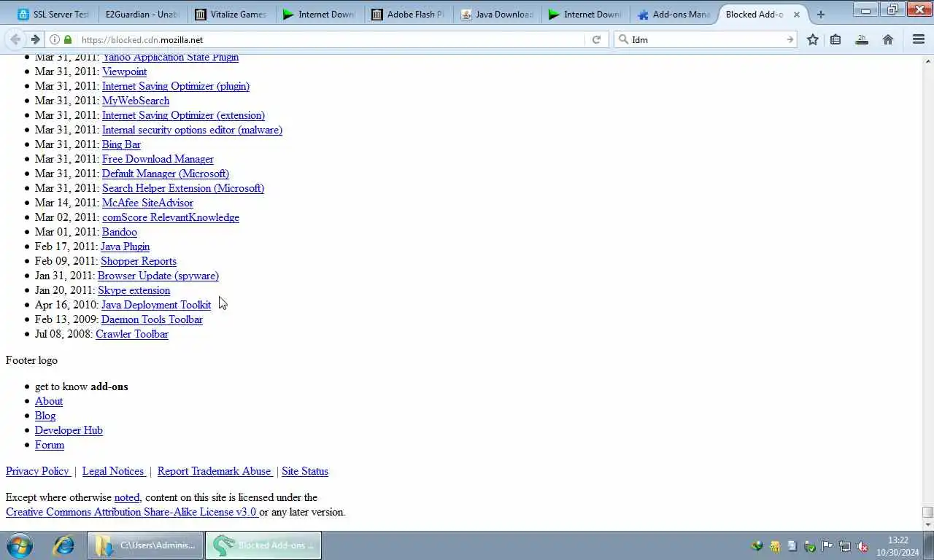Open the McAfee SiteAdvisor link

pyautogui.click(x=147, y=203)
